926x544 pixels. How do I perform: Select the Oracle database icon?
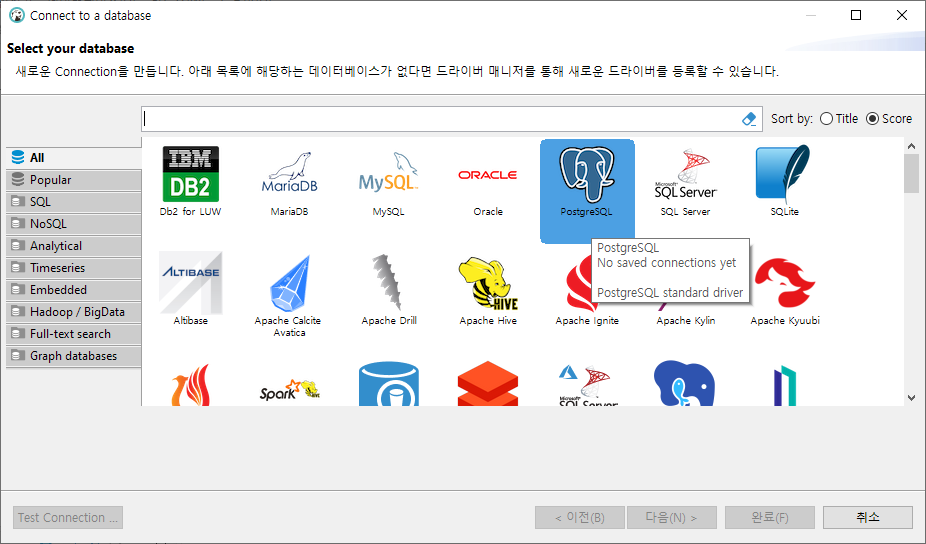click(488, 175)
